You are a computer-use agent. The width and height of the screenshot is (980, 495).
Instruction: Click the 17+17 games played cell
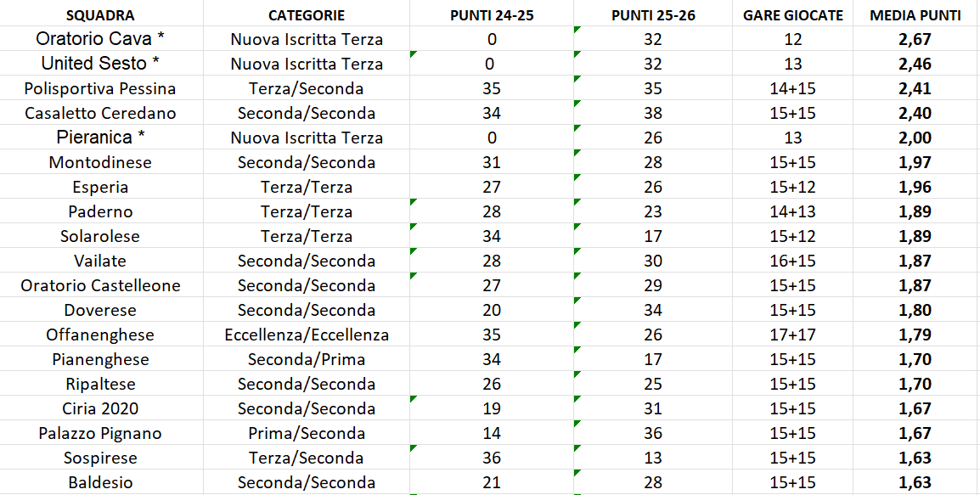pos(792,335)
